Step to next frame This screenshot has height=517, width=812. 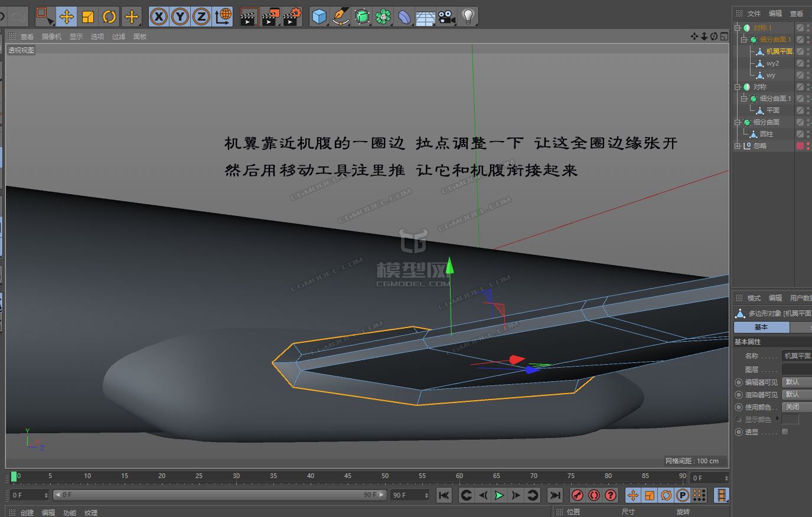click(x=516, y=495)
